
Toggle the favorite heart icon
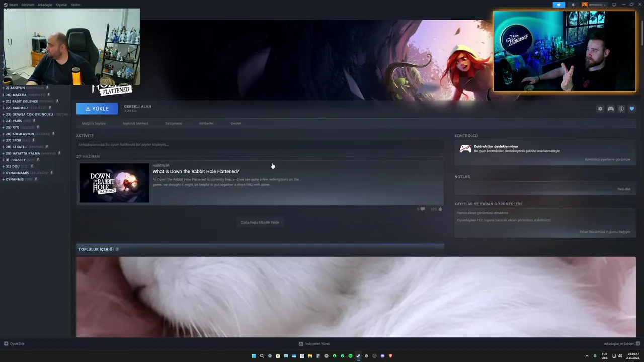(632, 109)
